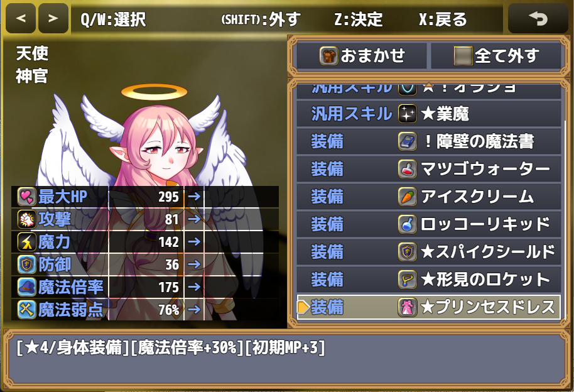The image size is (574, 392).
Task: Click the 最大HP heart stat icon
Action: pos(27,197)
